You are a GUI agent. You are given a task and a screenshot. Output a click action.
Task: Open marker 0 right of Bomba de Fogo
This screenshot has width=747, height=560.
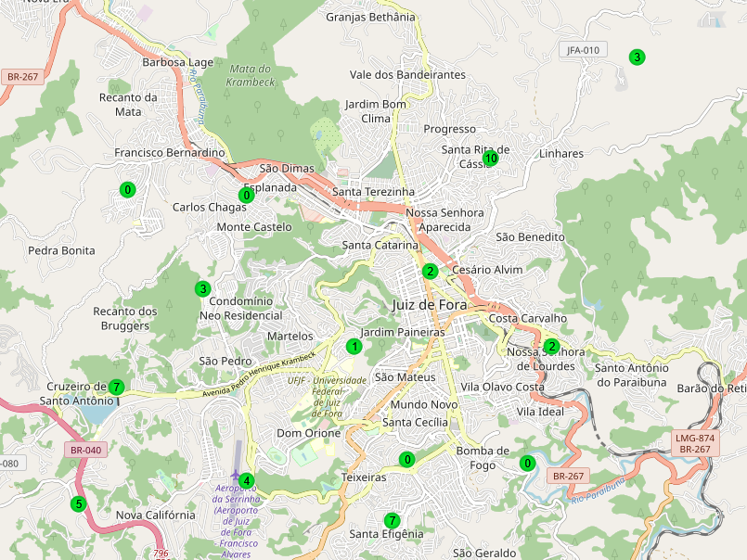(527, 464)
